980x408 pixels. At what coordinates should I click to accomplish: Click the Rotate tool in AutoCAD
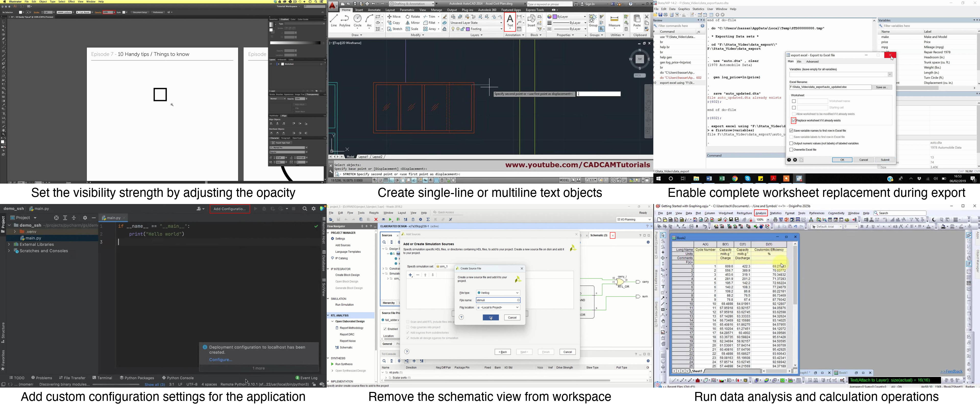413,17
